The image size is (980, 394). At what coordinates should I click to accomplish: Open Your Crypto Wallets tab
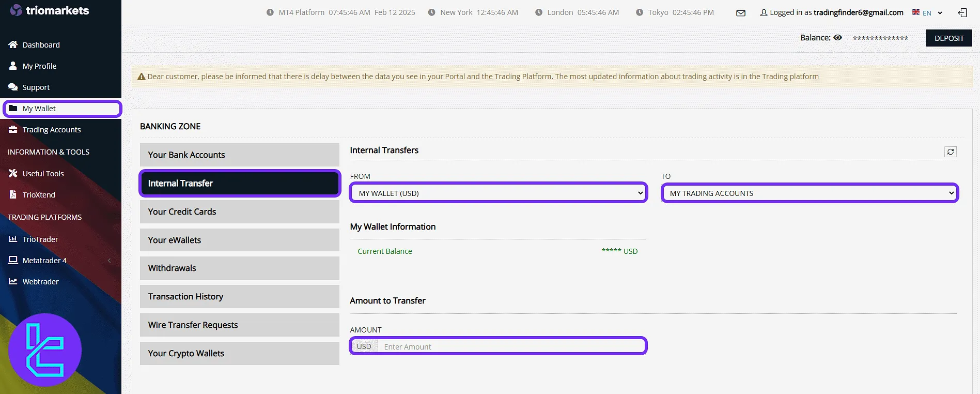pos(240,353)
